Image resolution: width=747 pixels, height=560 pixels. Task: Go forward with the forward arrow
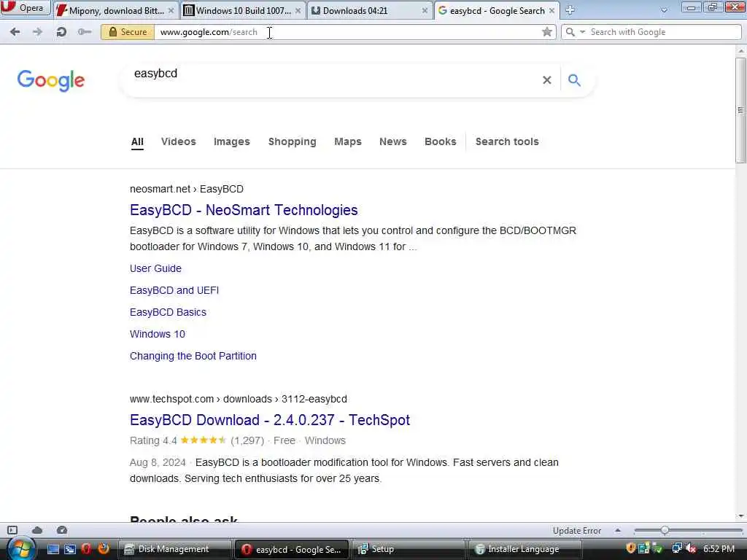point(37,32)
